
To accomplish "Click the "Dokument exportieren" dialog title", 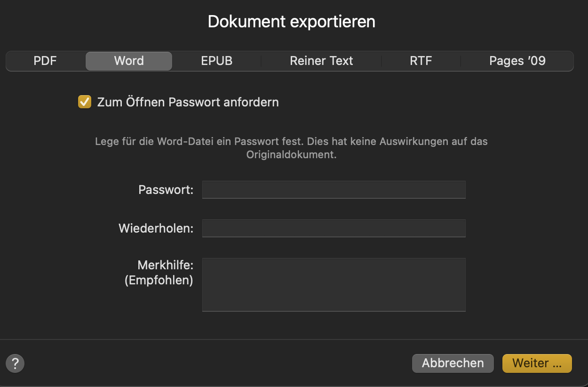I will point(292,22).
